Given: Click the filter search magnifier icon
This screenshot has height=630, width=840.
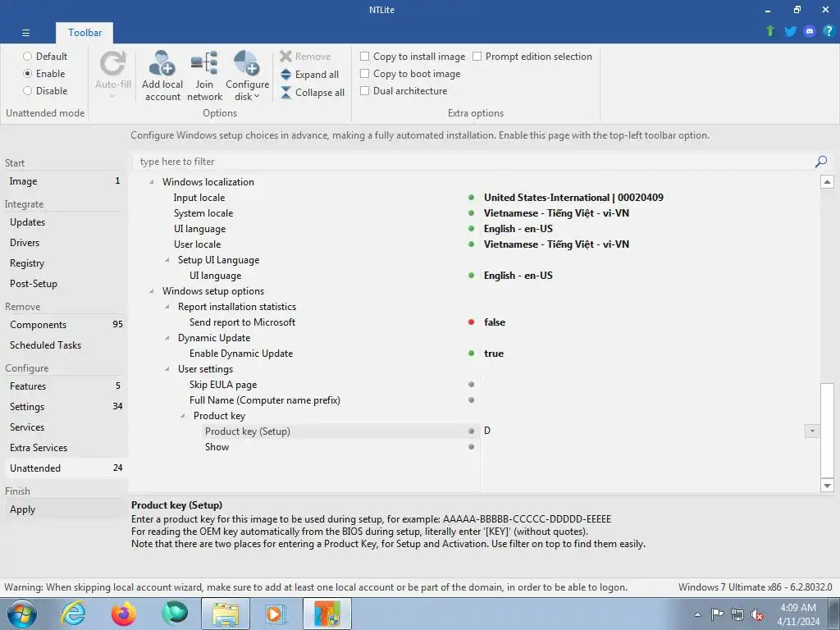Looking at the screenshot, I should [x=820, y=162].
